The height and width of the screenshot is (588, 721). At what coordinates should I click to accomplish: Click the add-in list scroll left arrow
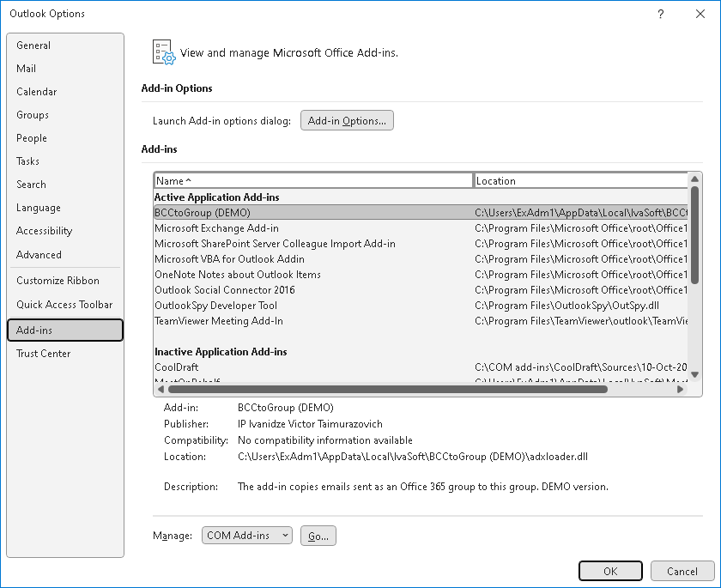161,390
